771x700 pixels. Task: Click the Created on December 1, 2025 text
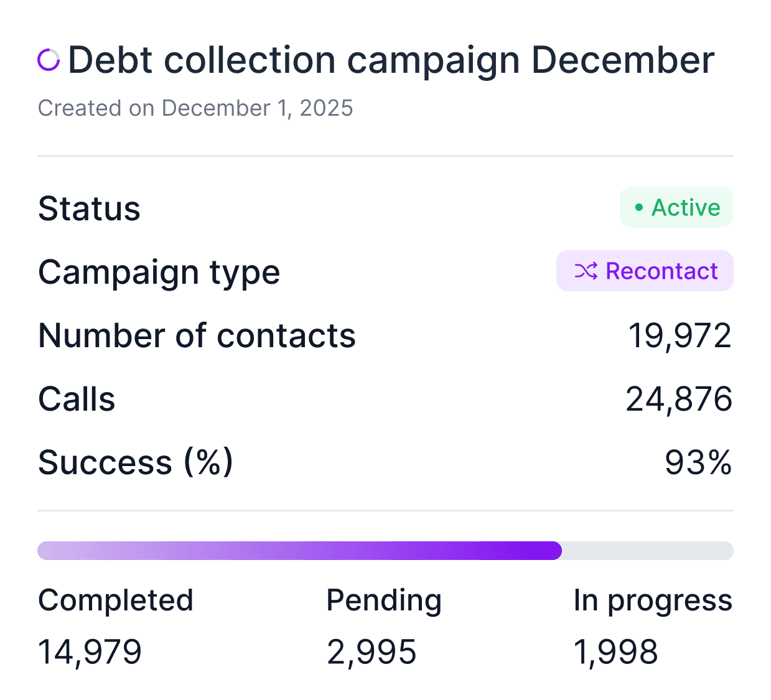[x=195, y=108]
